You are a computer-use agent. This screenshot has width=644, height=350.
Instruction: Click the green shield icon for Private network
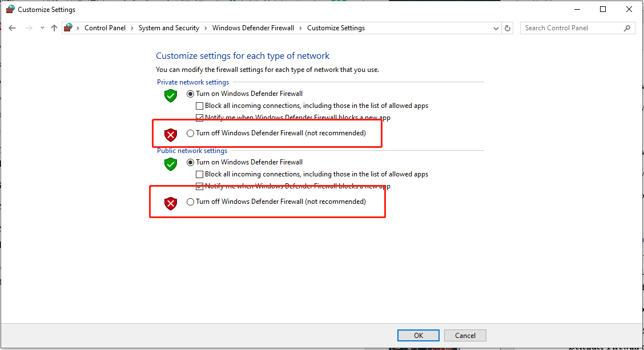pos(170,96)
